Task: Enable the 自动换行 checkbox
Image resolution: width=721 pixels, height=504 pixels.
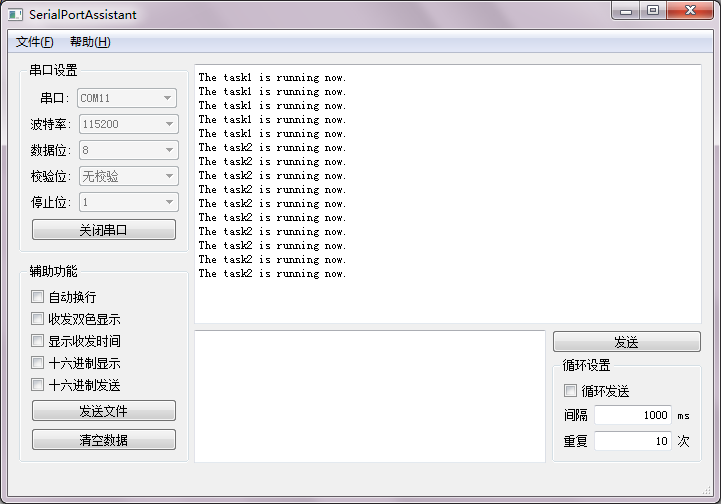Action: click(x=38, y=297)
